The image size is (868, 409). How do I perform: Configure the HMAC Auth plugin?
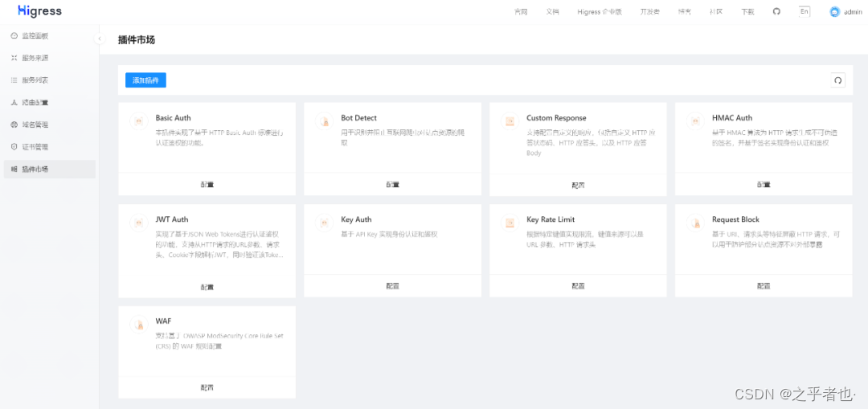pyautogui.click(x=764, y=184)
